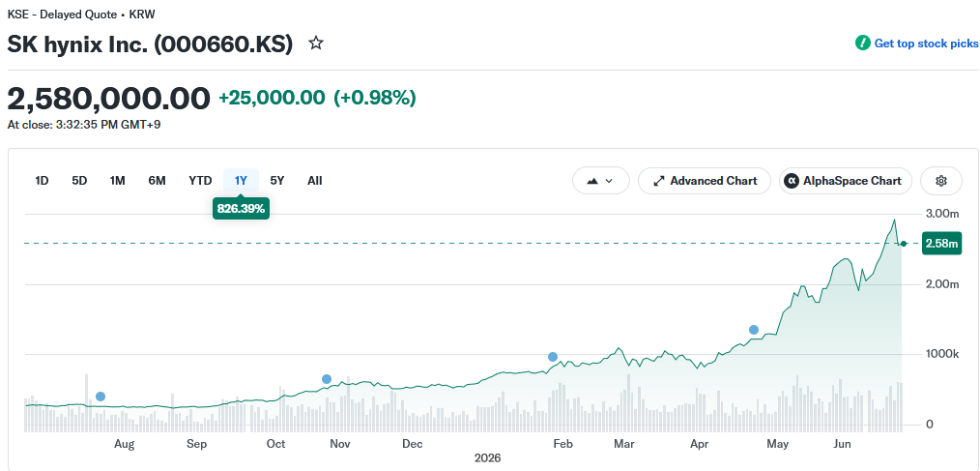Click the Dec label on time axis
The image size is (980, 471).
pos(413,444)
